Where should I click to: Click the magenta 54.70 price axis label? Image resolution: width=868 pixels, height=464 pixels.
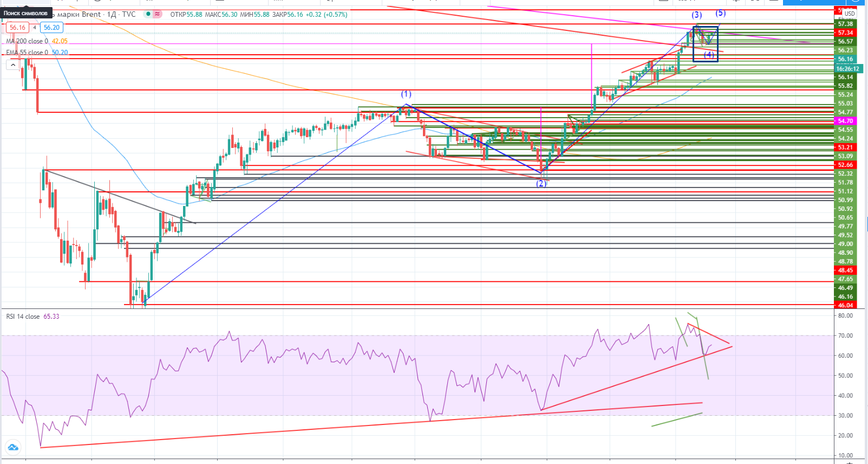(845, 121)
